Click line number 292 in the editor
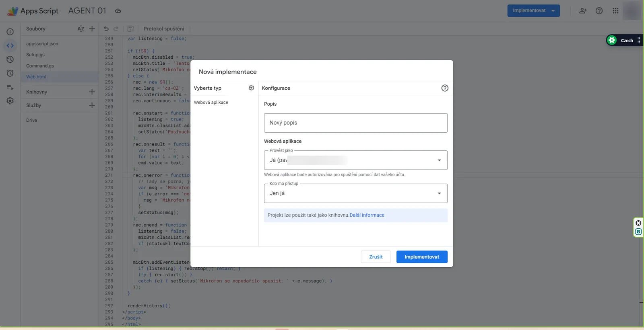Screen dimensions: 644x330 click(x=109, y=306)
